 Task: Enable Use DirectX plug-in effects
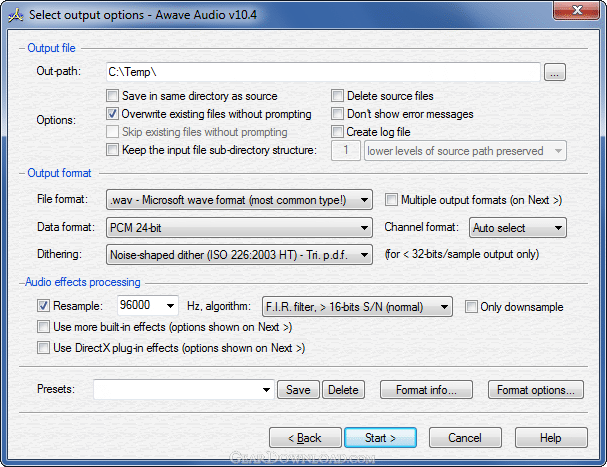(43, 347)
